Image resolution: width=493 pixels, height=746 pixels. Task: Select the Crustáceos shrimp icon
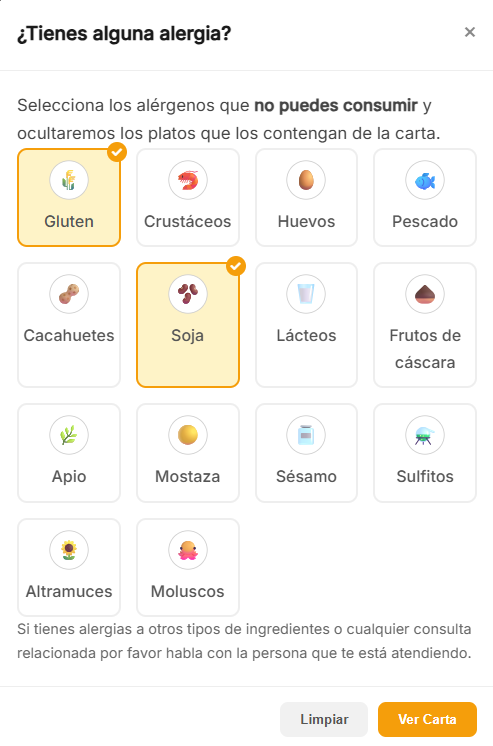coord(187,180)
